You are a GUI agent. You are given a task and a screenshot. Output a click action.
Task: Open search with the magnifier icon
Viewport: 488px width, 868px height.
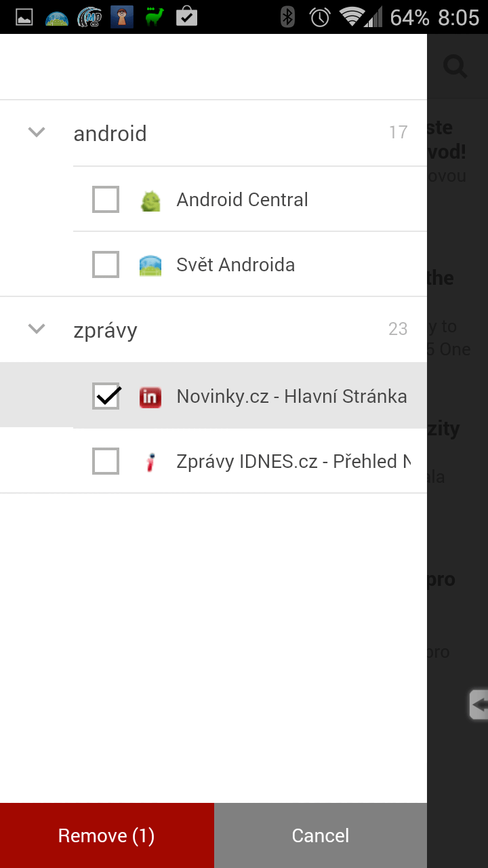(x=455, y=66)
